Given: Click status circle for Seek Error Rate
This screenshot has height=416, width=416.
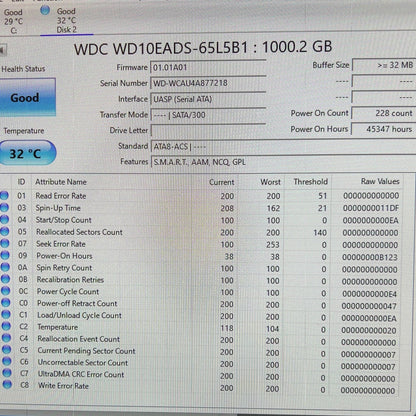Looking at the screenshot, I should click(x=5, y=243).
